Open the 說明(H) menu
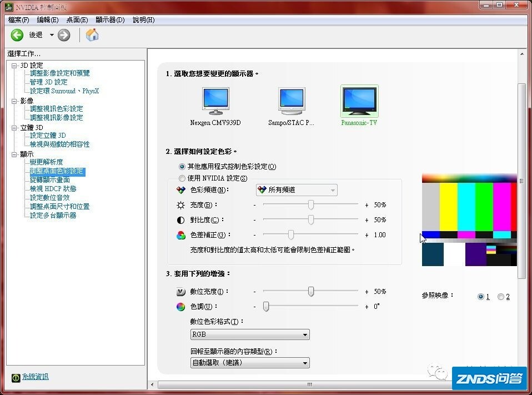This screenshot has height=395, width=532. [x=143, y=20]
